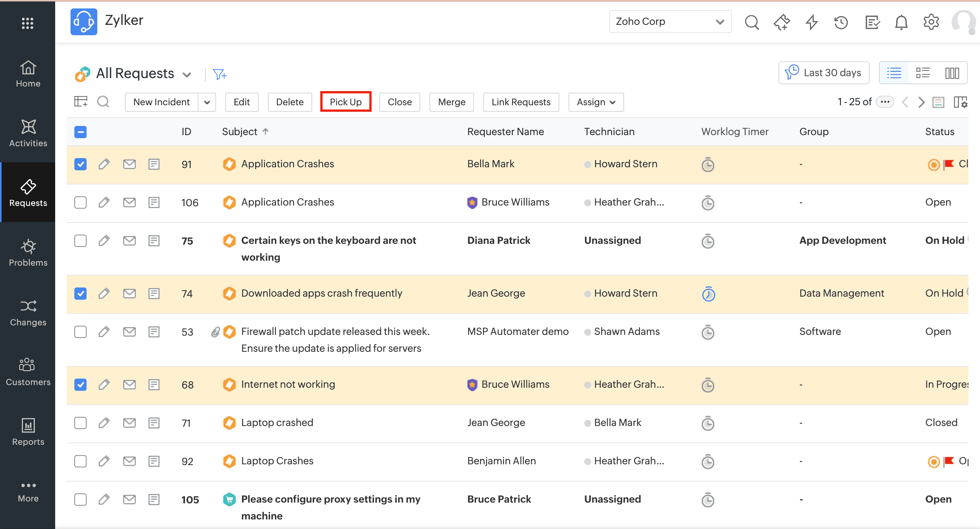Sort by the Subject column header

tap(240, 132)
